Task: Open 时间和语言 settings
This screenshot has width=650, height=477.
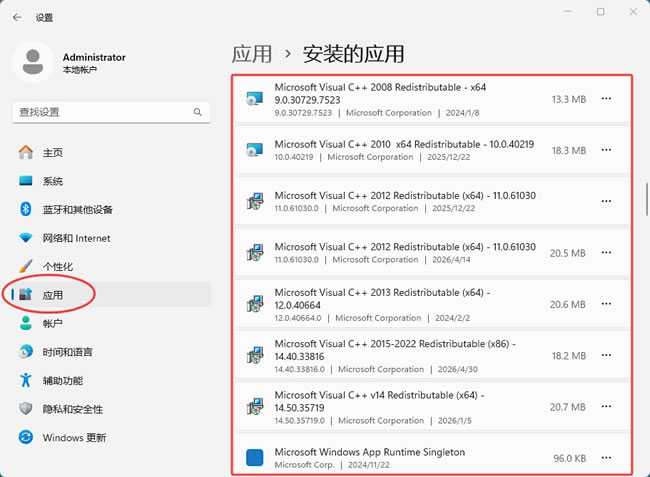Action: pyautogui.click(x=111, y=351)
